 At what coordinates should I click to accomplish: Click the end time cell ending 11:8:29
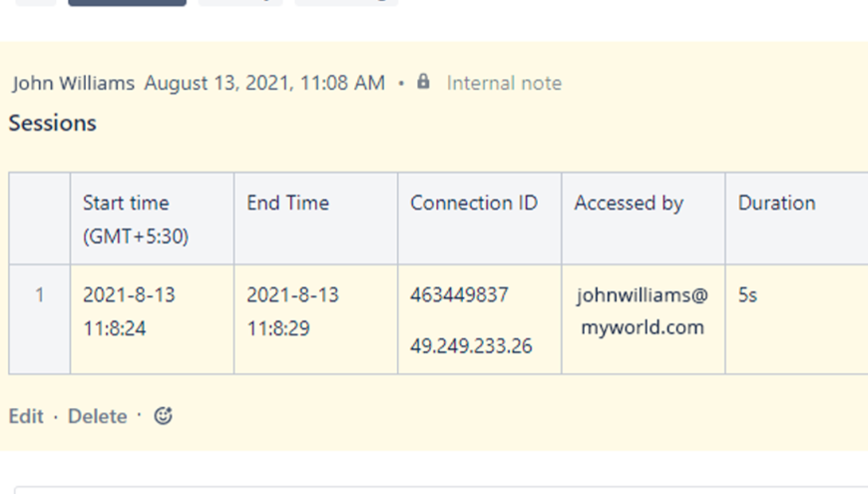[292, 311]
